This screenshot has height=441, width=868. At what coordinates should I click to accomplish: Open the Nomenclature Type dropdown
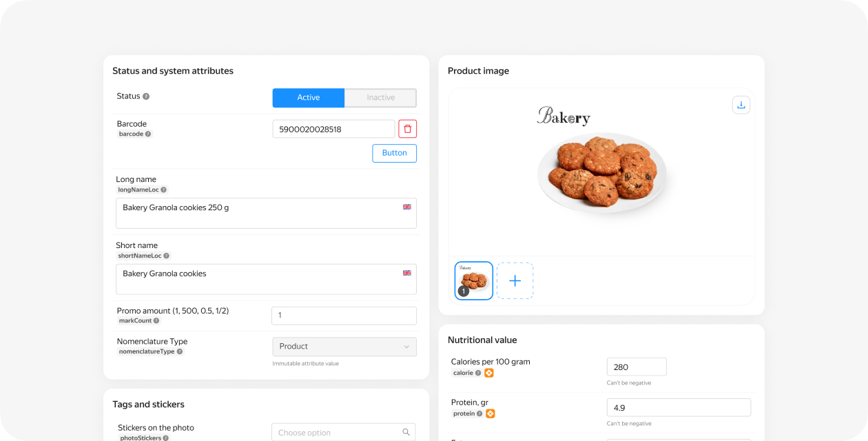pyautogui.click(x=344, y=347)
